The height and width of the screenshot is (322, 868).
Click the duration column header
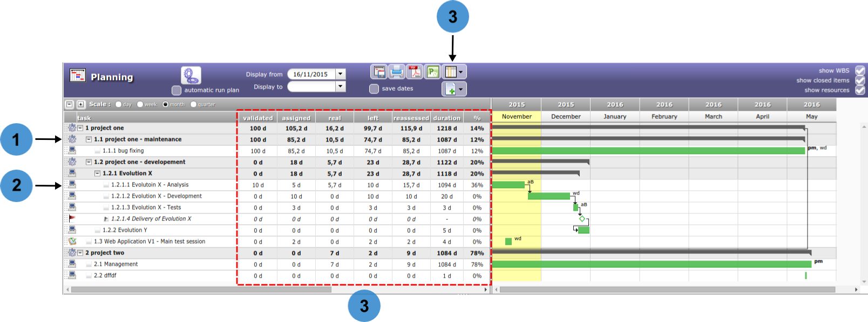tap(447, 118)
